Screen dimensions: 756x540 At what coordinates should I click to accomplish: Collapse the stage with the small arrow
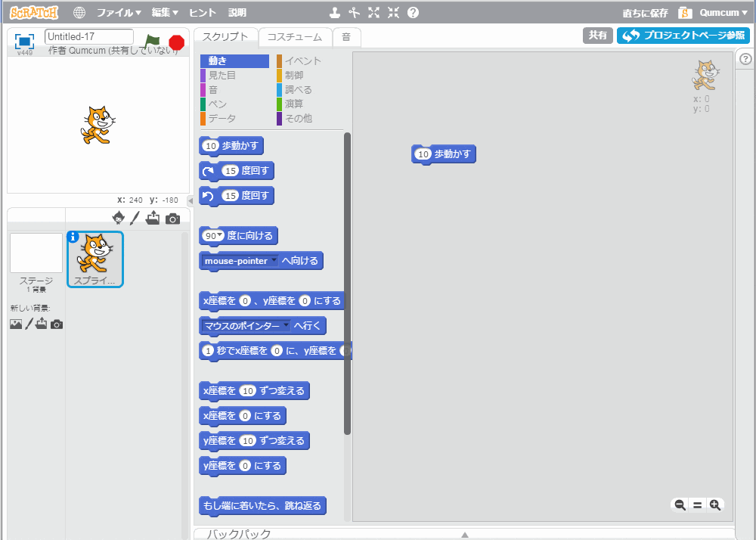190,201
